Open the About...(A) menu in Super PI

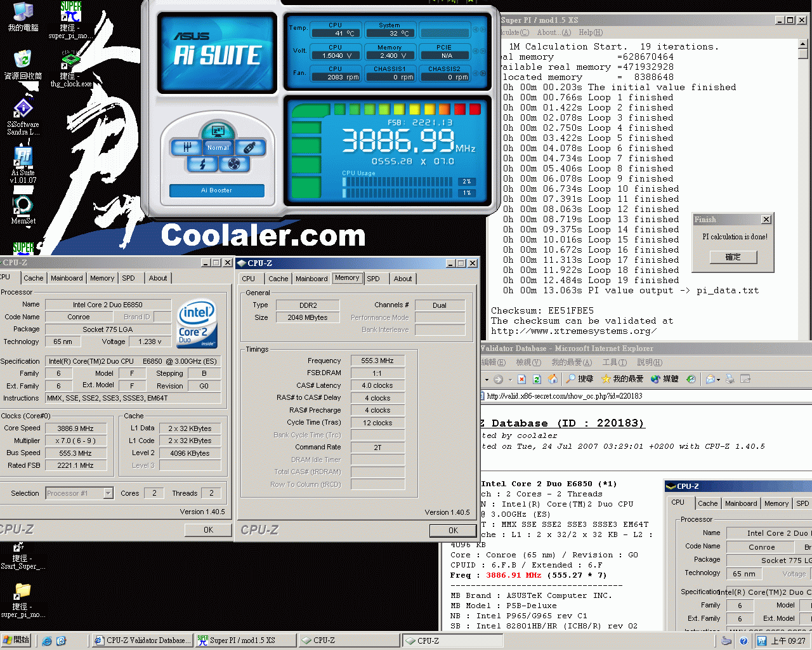(x=554, y=32)
